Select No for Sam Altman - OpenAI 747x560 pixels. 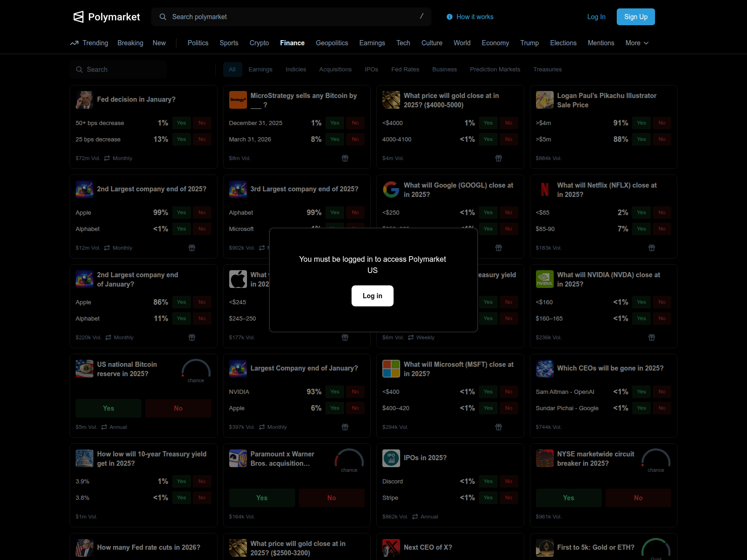(662, 392)
